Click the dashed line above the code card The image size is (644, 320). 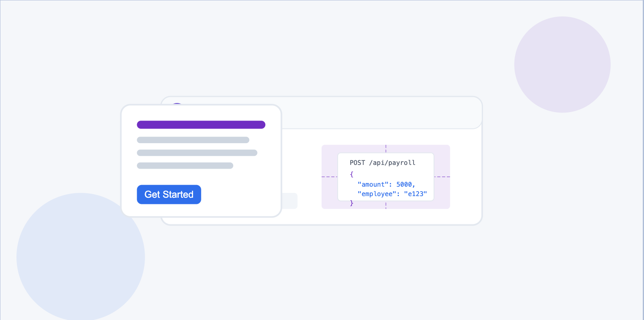pyautogui.click(x=386, y=149)
